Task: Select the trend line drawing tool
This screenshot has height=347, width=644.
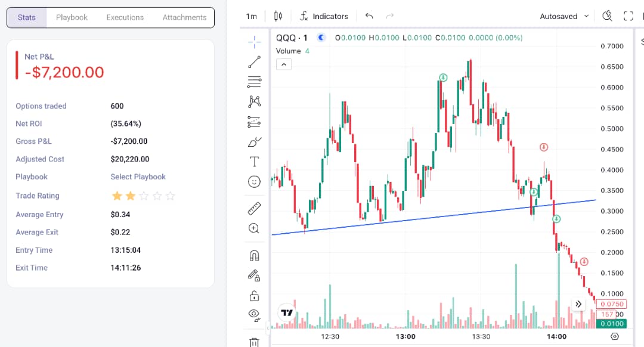Action: click(253, 62)
